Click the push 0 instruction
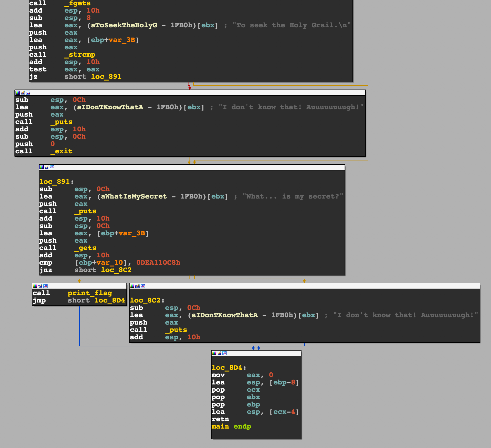The height and width of the screenshot is (448, 491). (35, 144)
